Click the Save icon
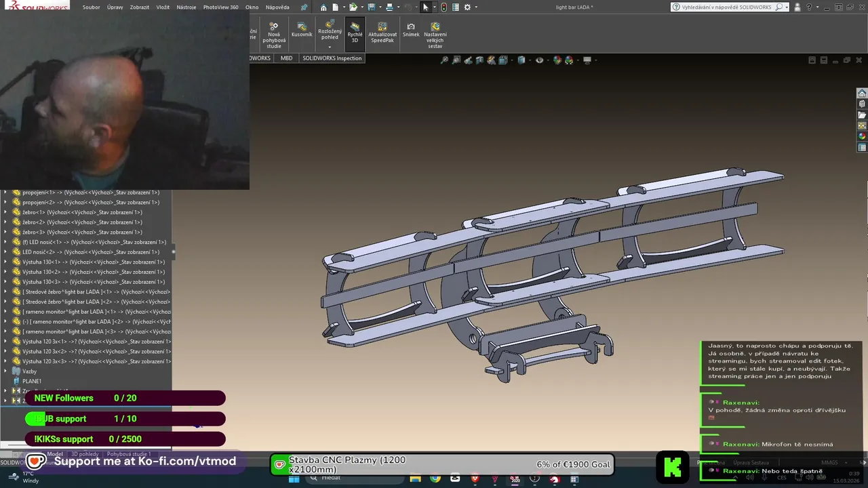Image resolution: width=868 pixels, height=488 pixels. pyautogui.click(x=371, y=7)
